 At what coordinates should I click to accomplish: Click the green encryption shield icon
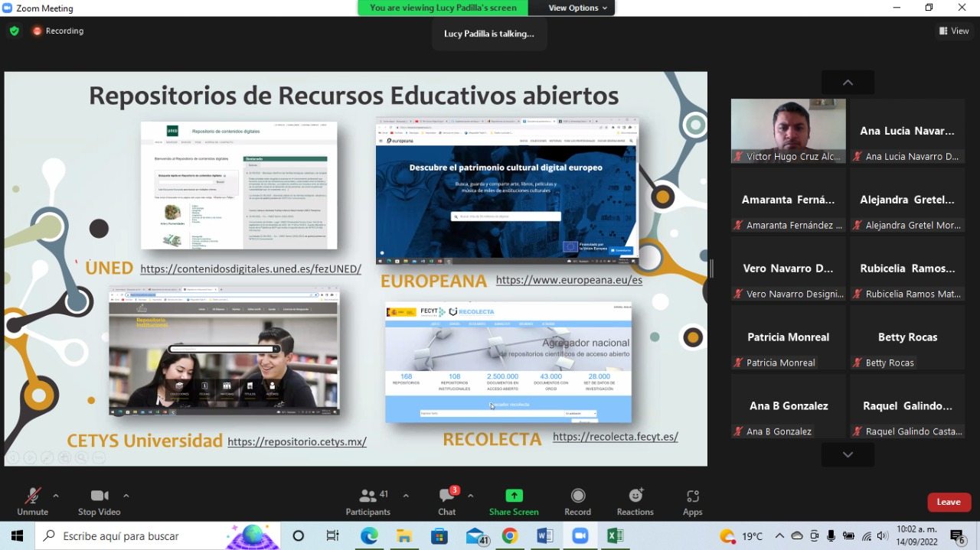(14, 31)
